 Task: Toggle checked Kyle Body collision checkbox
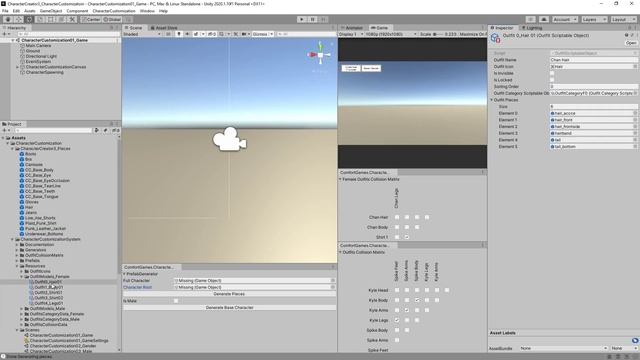click(x=417, y=300)
